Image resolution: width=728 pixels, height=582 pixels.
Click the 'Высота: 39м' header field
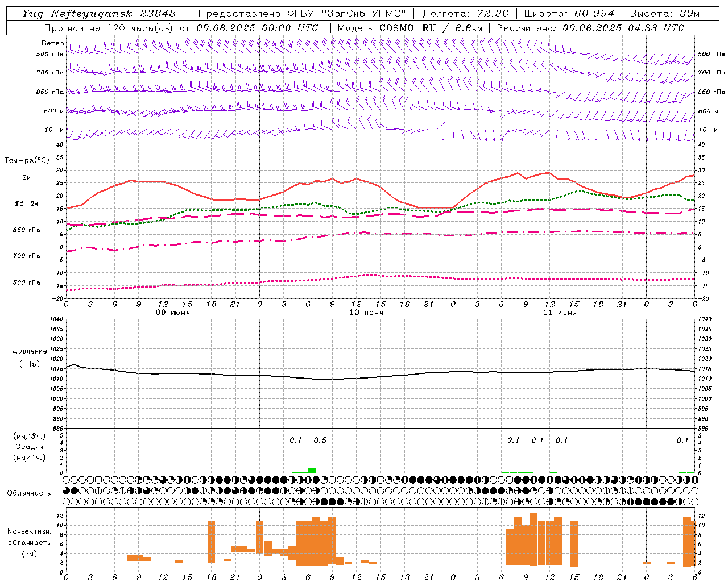[x=664, y=14]
